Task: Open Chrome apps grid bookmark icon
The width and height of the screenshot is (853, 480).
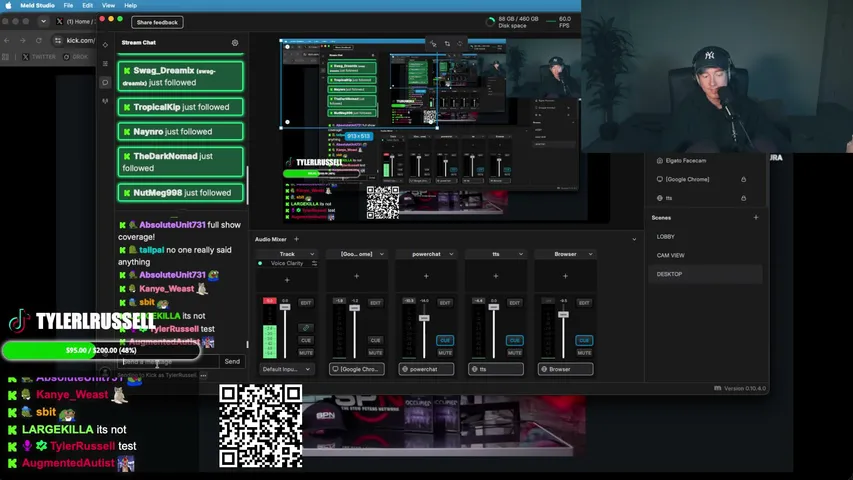Action: [5, 57]
